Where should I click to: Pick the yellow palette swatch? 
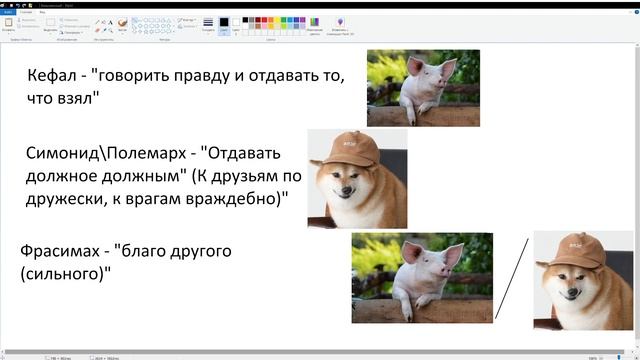pyautogui.click(x=277, y=20)
